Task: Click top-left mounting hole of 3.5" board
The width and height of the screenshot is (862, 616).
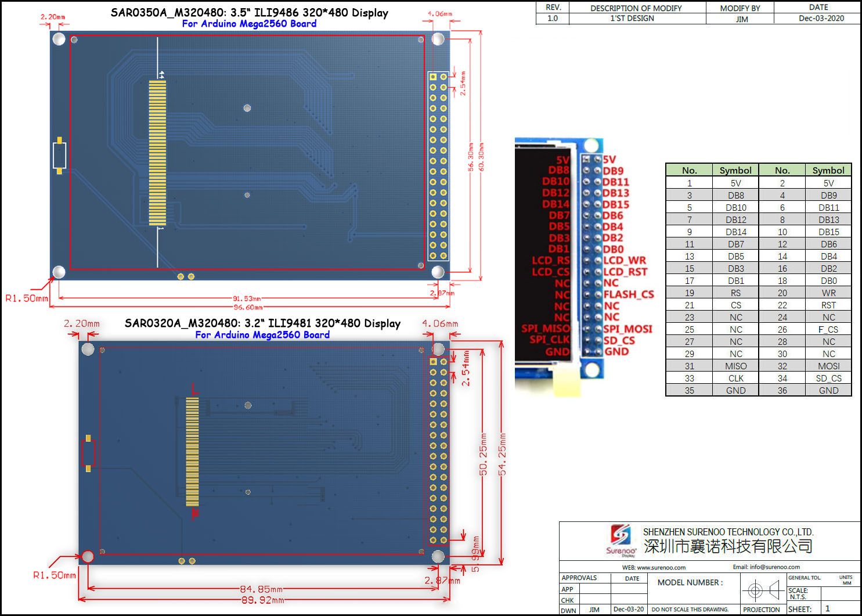Action: coord(59,39)
